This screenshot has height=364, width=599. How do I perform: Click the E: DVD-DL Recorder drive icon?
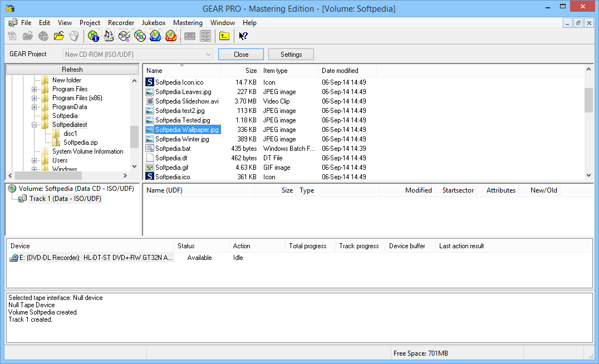point(14,258)
